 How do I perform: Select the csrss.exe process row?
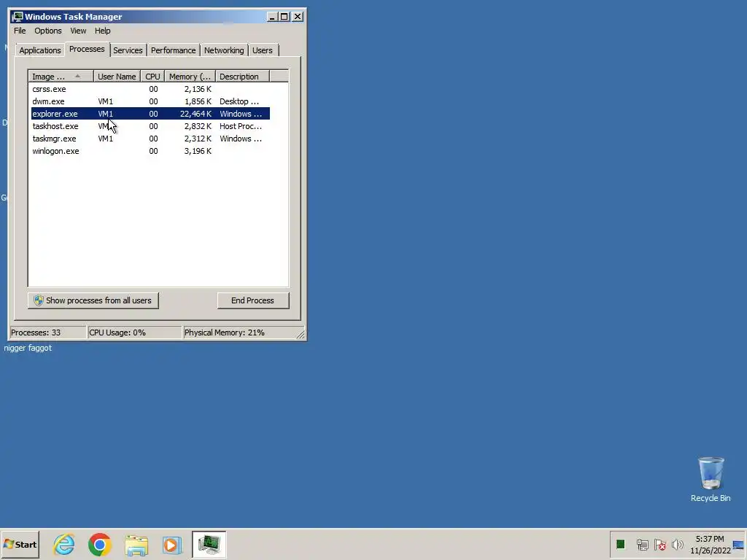(150, 89)
